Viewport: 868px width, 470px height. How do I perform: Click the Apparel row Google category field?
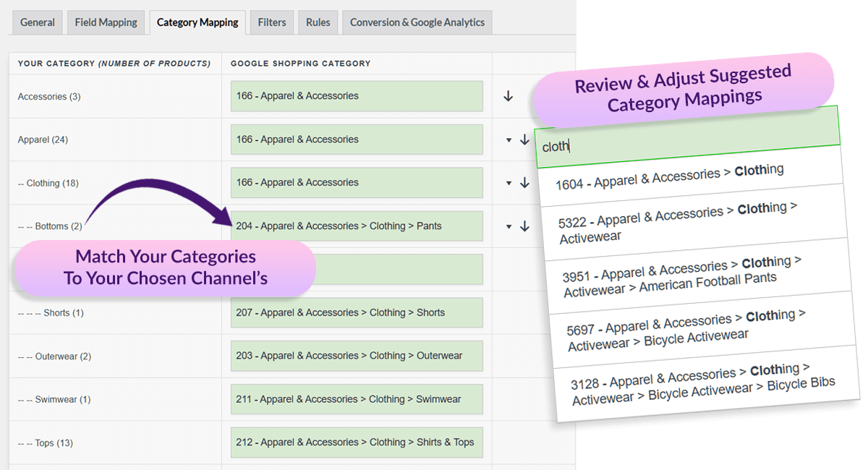click(357, 140)
